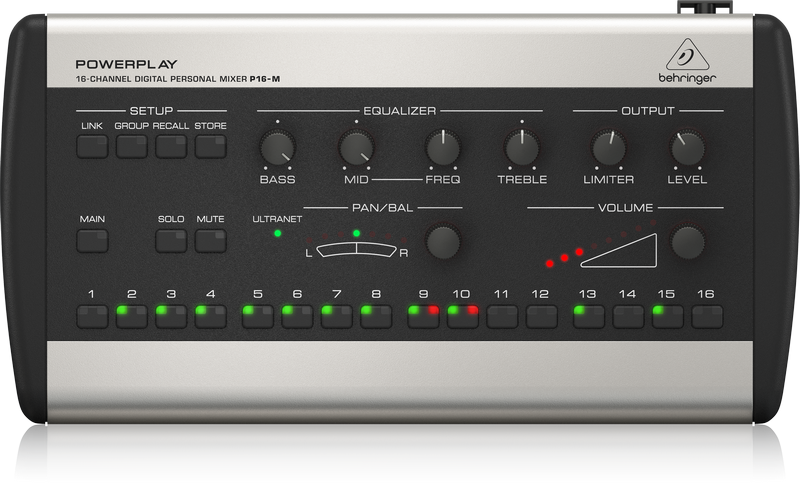Click the MID equalizer knob
The width and height of the screenshot is (800, 483).
point(356,148)
